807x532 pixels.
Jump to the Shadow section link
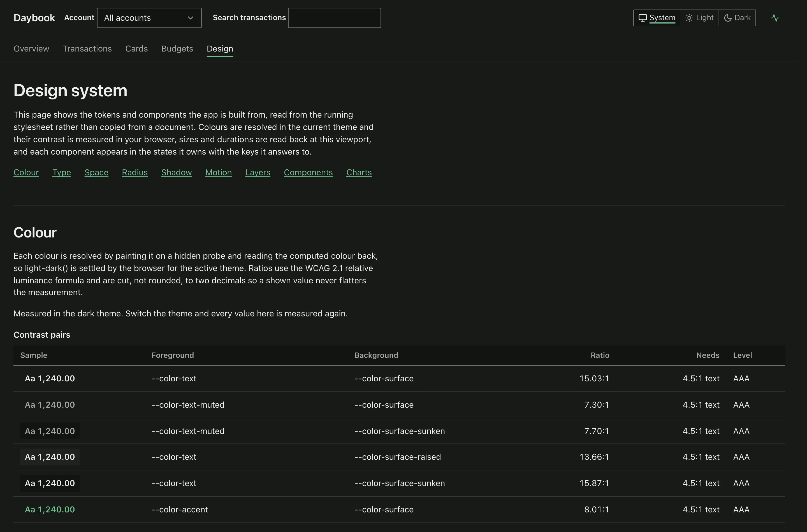pyautogui.click(x=177, y=172)
